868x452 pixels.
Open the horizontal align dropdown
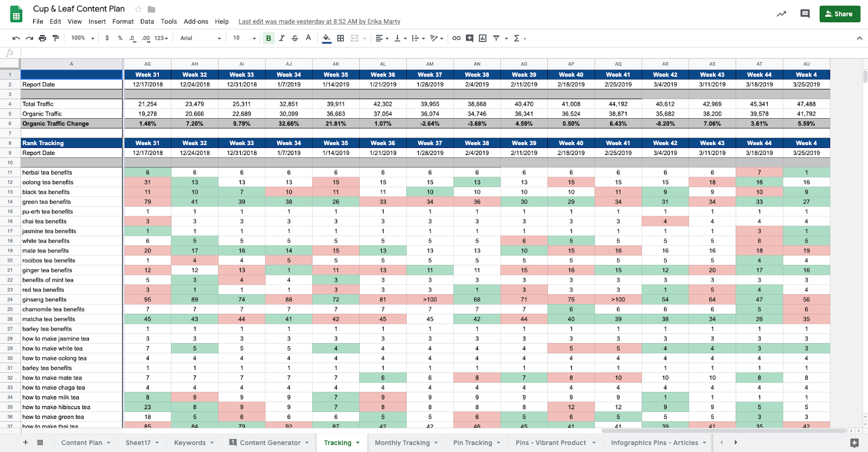click(381, 38)
